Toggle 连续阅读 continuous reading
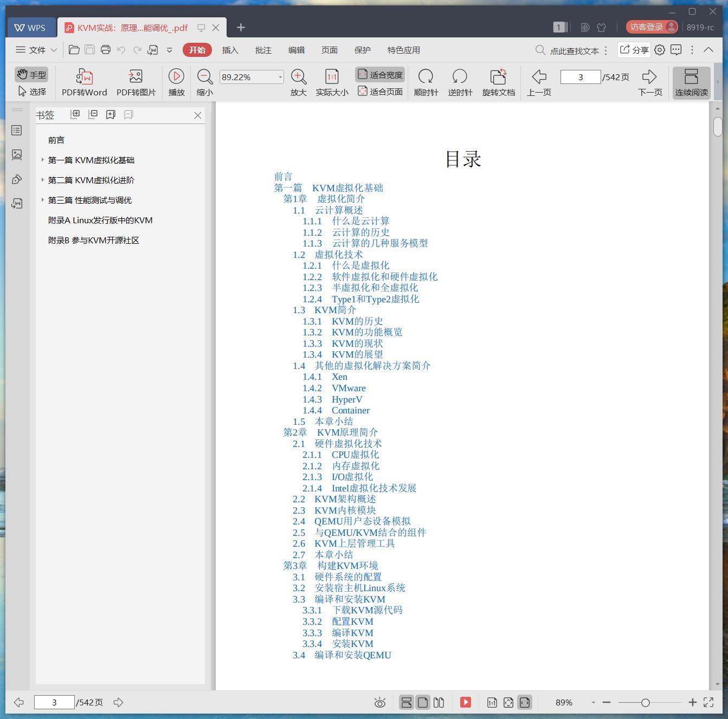The width and height of the screenshot is (728, 719). click(x=691, y=82)
